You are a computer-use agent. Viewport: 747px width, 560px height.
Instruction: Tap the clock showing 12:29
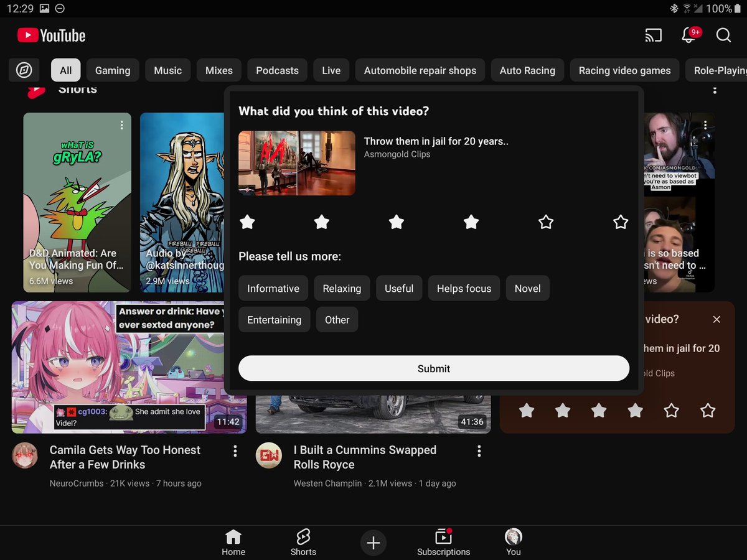tap(20, 8)
